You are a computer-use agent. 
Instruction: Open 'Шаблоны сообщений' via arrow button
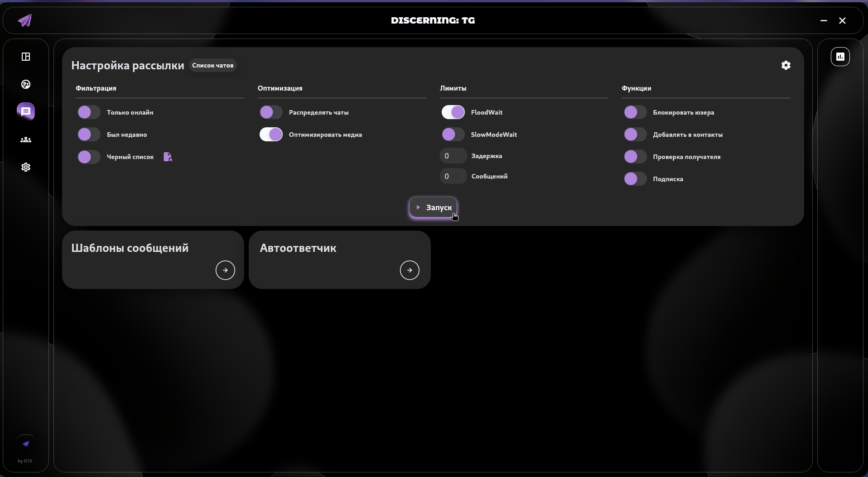(x=225, y=270)
